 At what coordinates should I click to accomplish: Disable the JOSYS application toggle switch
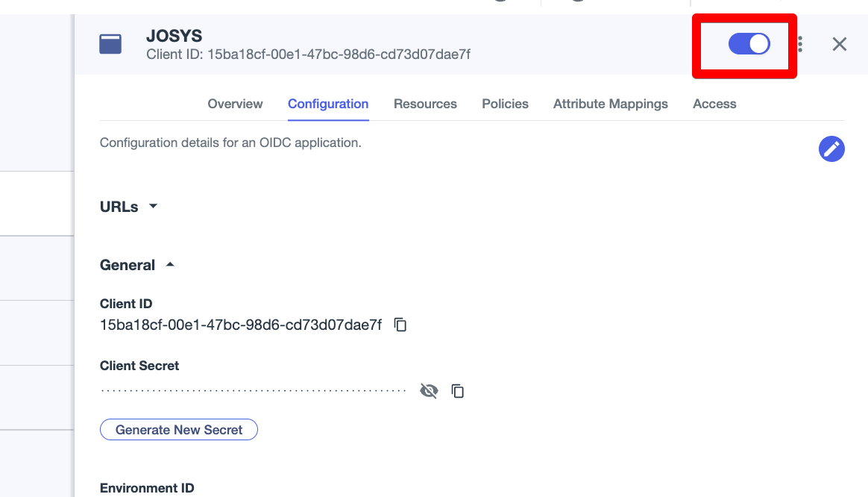click(749, 45)
